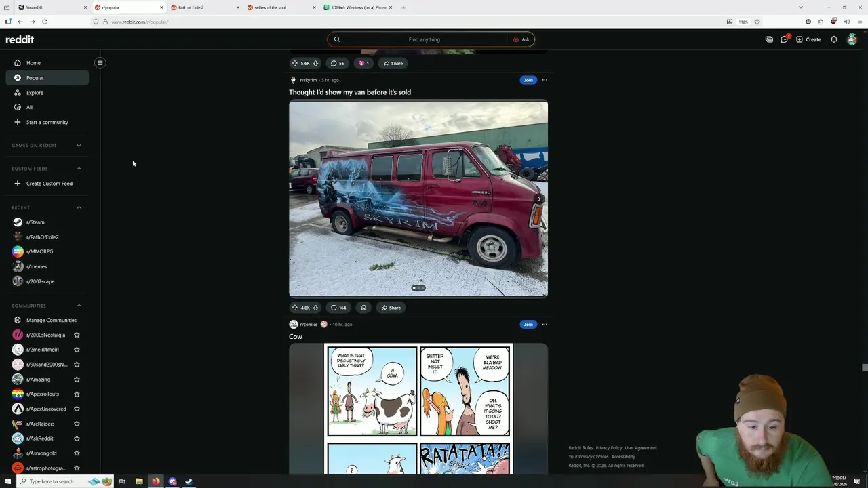Open Explore in the sidebar

pyautogui.click(x=47, y=93)
